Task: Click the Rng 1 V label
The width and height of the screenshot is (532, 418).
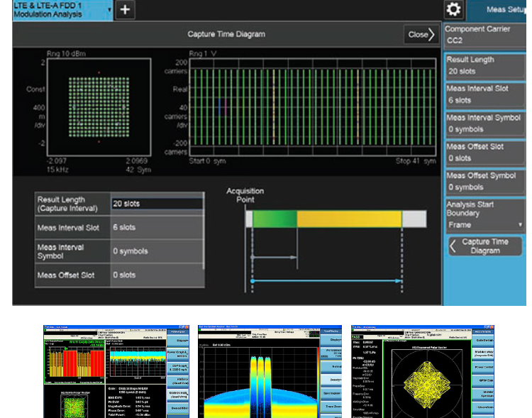Action: point(203,54)
